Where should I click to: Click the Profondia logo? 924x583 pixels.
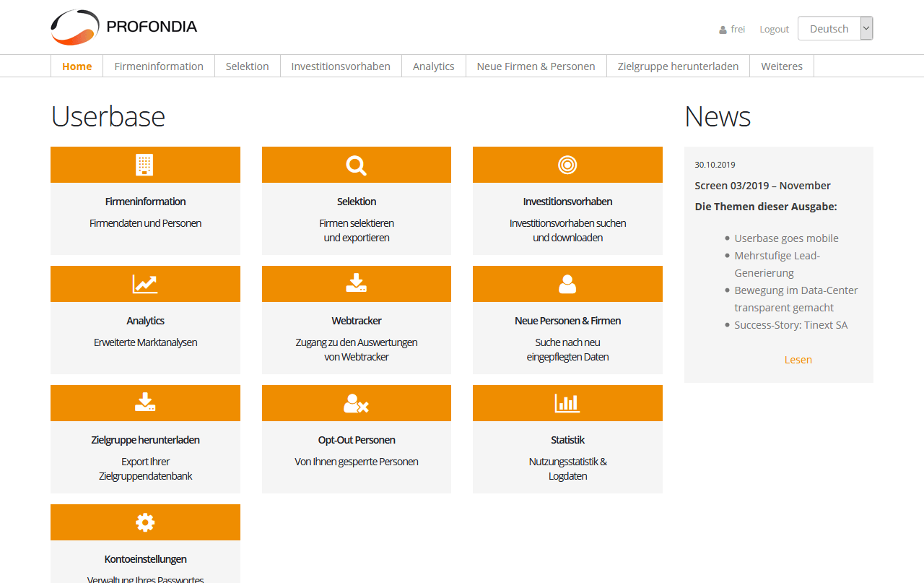tap(124, 27)
